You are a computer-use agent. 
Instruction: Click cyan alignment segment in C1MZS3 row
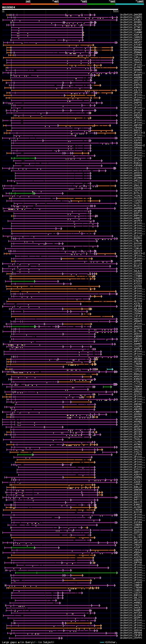110,369
